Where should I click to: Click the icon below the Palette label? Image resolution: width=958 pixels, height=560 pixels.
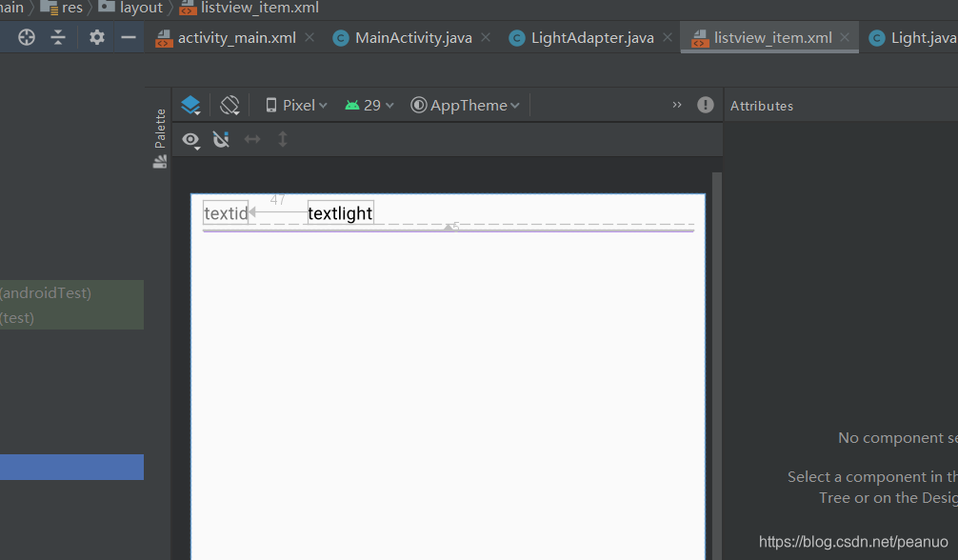tap(160, 162)
